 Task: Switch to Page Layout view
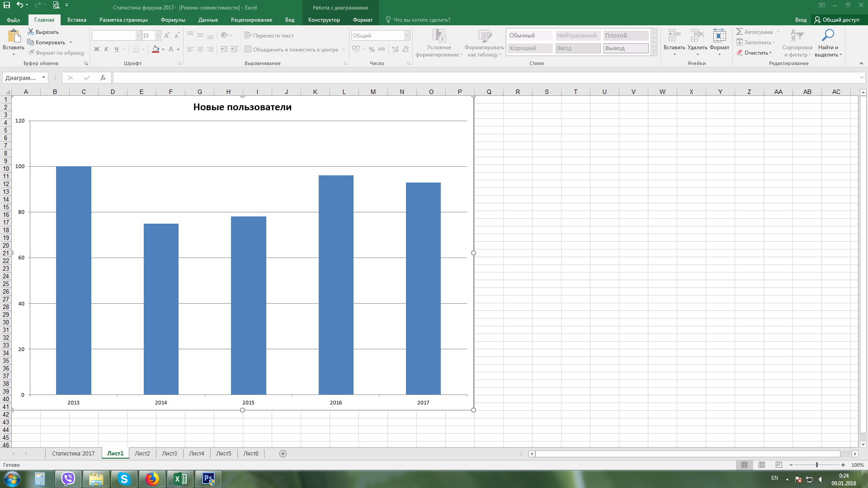[x=762, y=465]
